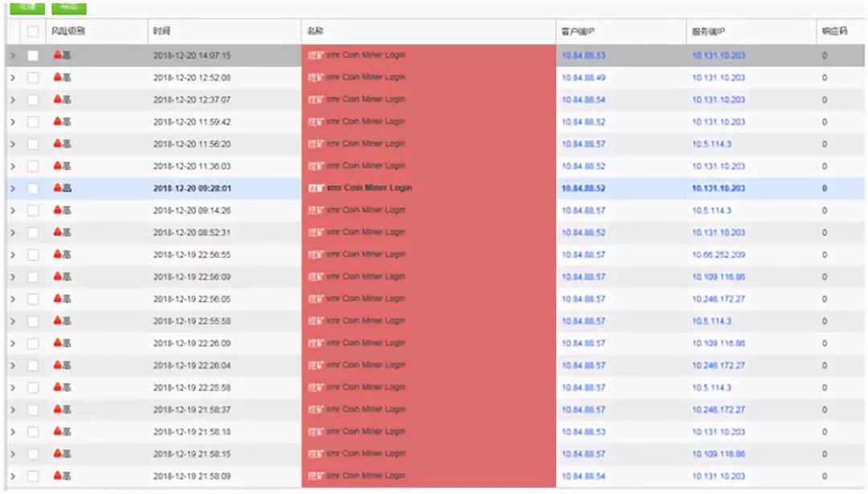Click the red alert icon in the 21:58:09 row
868x494 pixels.
click(58, 476)
